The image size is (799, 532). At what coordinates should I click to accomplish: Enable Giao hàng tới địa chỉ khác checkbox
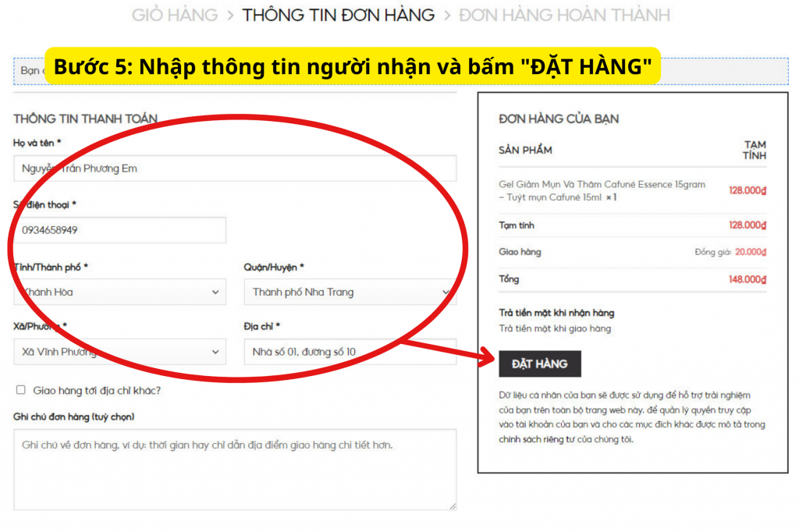click(x=21, y=390)
